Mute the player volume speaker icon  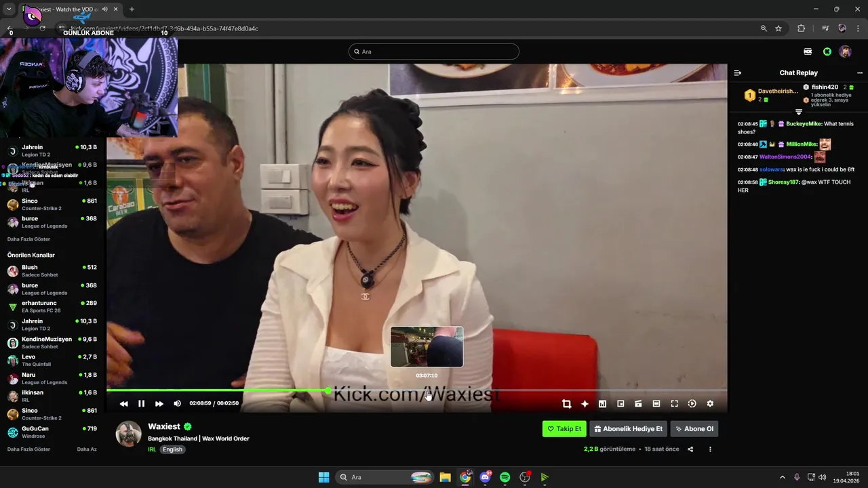[x=178, y=404]
